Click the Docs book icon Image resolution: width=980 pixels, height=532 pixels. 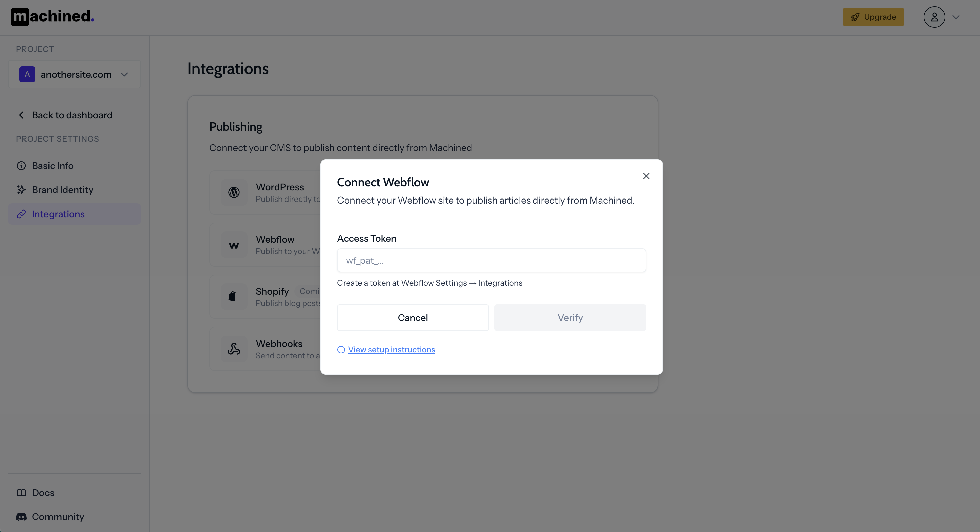(x=21, y=493)
